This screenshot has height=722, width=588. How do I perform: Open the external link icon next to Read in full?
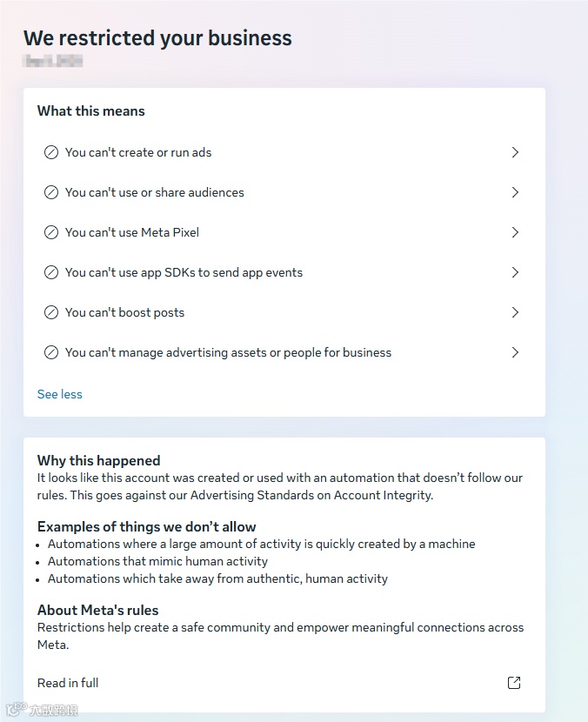(514, 683)
